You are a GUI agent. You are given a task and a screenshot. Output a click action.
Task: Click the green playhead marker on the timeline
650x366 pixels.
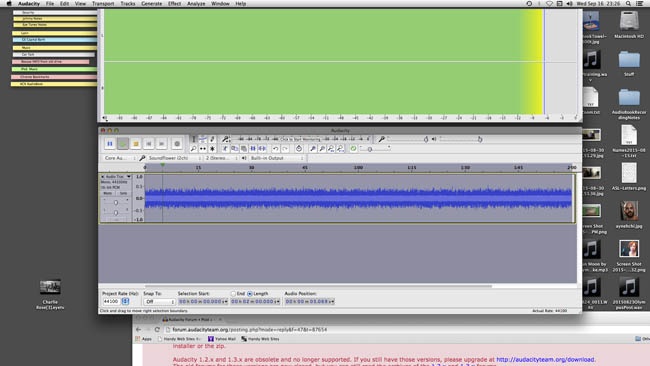[162, 165]
